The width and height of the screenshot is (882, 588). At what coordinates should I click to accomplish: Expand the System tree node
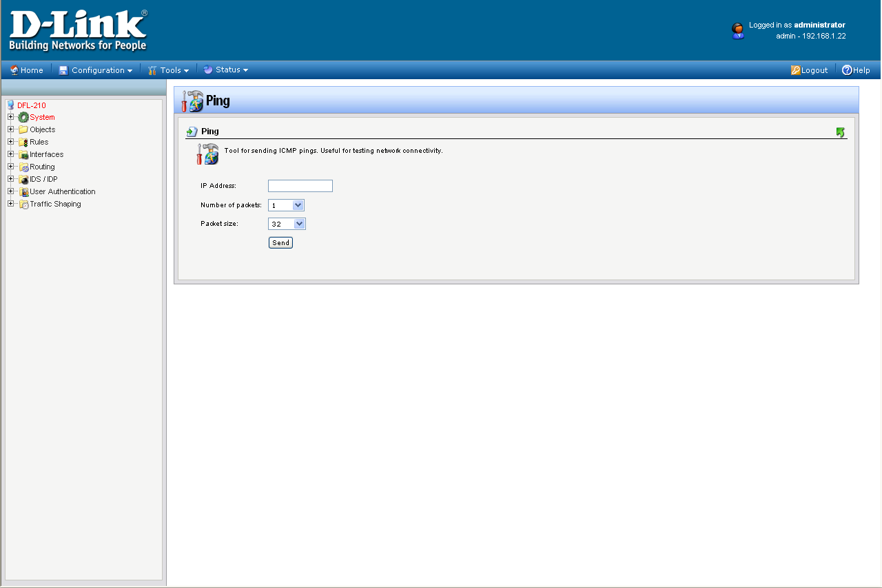coord(10,117)
